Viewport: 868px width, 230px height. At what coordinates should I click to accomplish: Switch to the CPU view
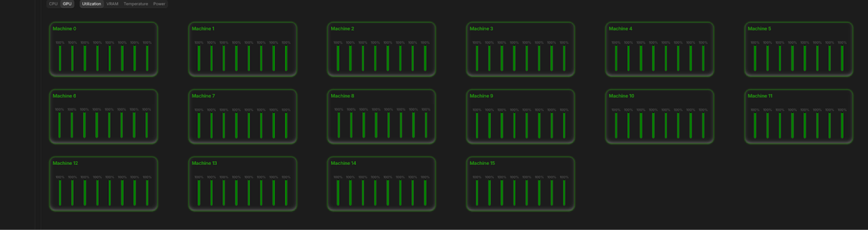coord(53,4)
